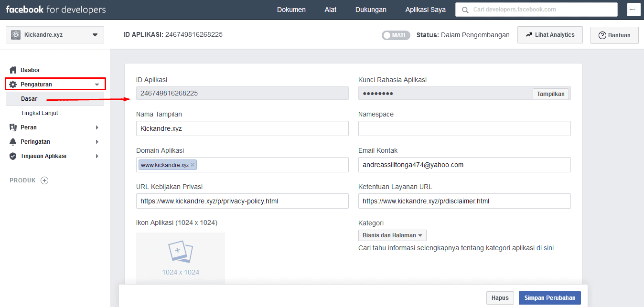The image size is (644, 307).
Task: Expand the Peringatan submenu arrow
Action: [97, 142]
